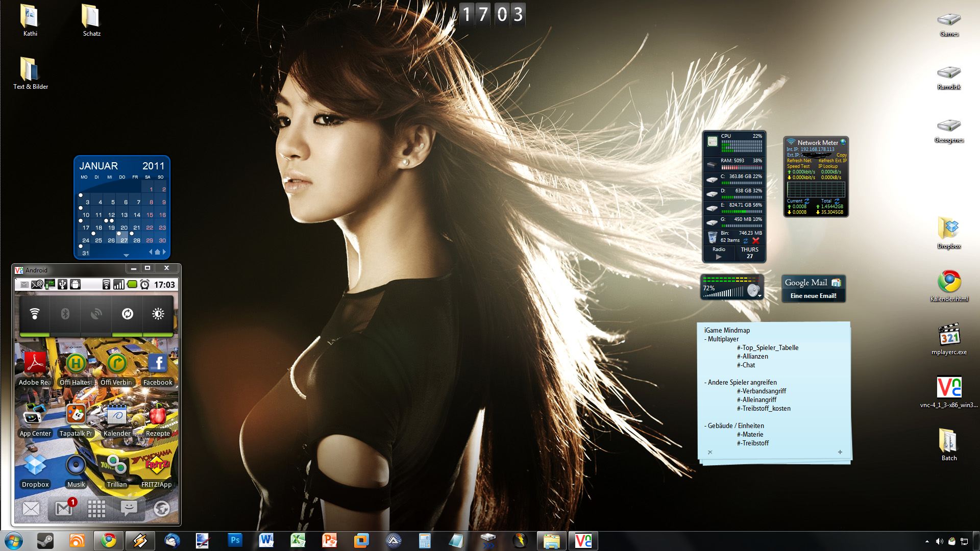
Task: Toggle Wi-Fi in Android power widget
Action: pyautogui.click(x=35, y=314)
